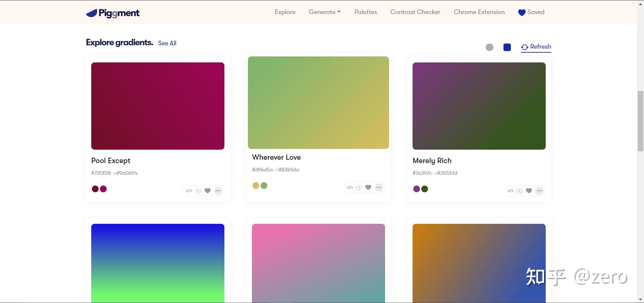Image resolution: width=644 pixels, height=303 pixels.
Task: Switch to circle gradient shape view
Action: pyautogui.click(x=489, y=47)
